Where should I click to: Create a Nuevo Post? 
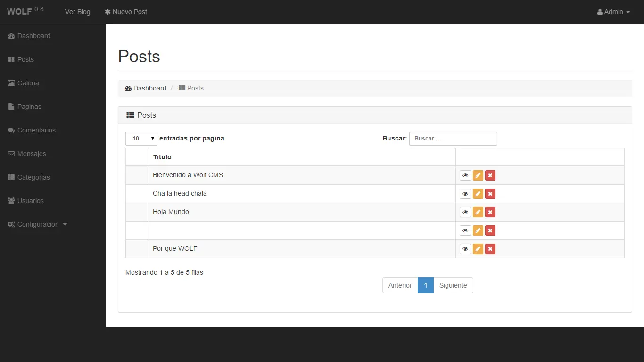coord(126,12)
